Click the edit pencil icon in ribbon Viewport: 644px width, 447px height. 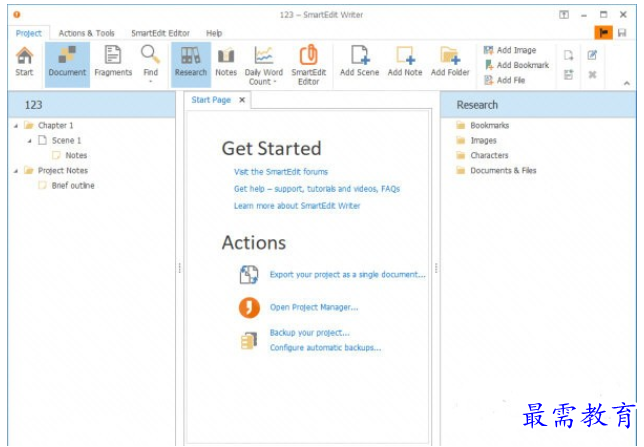point(592,55)
